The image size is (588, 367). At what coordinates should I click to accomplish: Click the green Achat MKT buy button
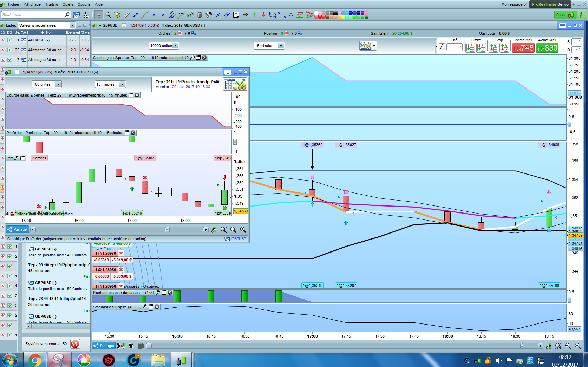click(547, 48)
